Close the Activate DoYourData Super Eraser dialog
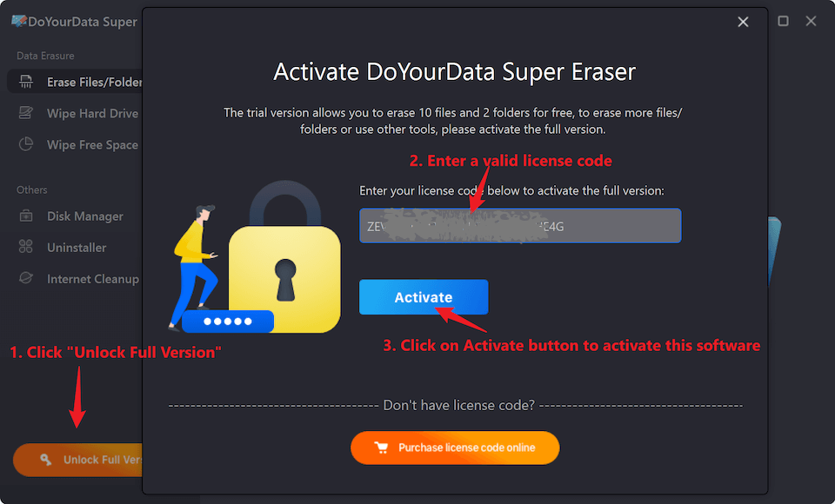Viewport: 835px width, 504px height. coord(743,22)
